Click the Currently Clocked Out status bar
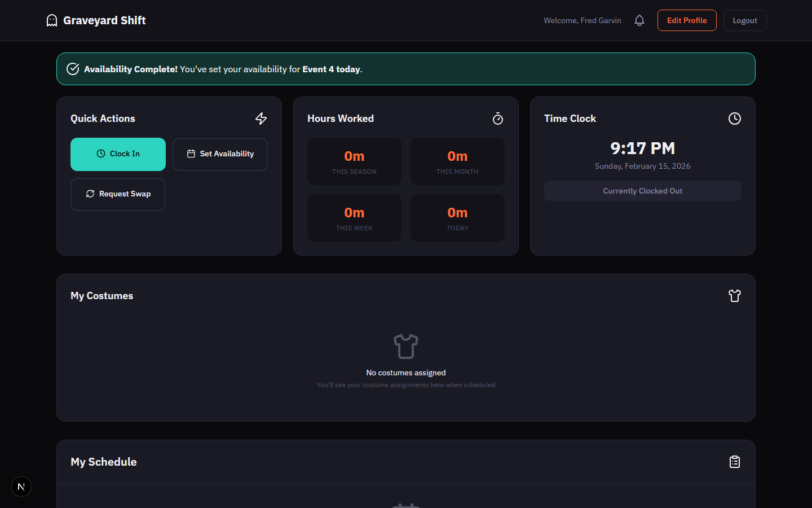The height and width of the screenshot is (508, 812). tap(642, 191)
